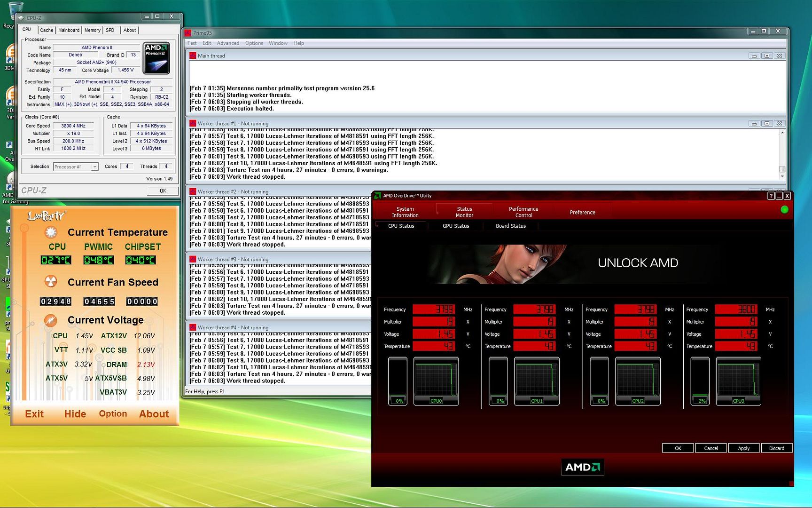
Task: Click the Current Fan Speed fan icon
Action: [51, 282]
